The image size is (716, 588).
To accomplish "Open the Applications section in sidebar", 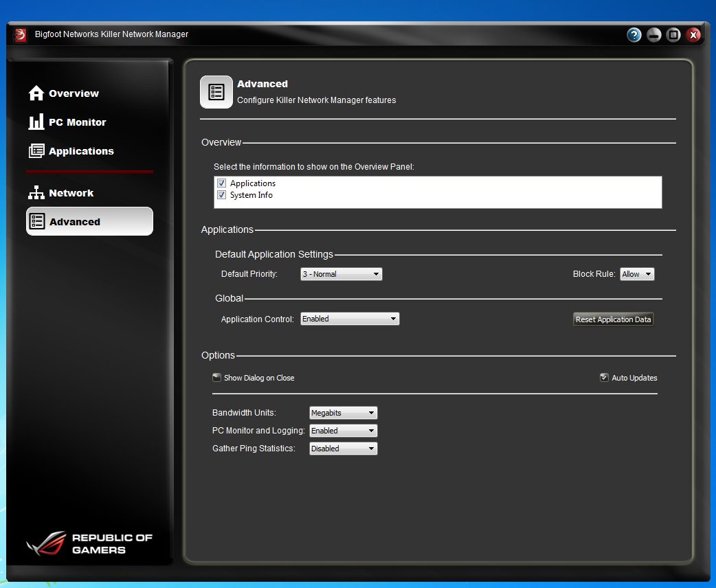I will coord(81,150).
